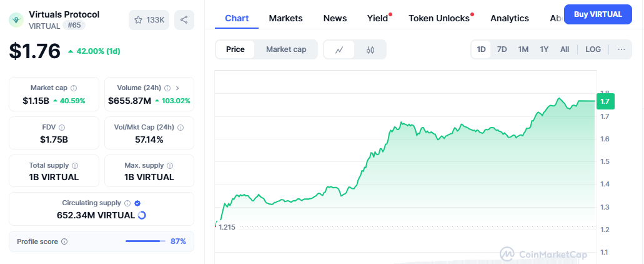644x264 pixels.
Task: Click the $1.75B FDV value
Action: (54, 140)
